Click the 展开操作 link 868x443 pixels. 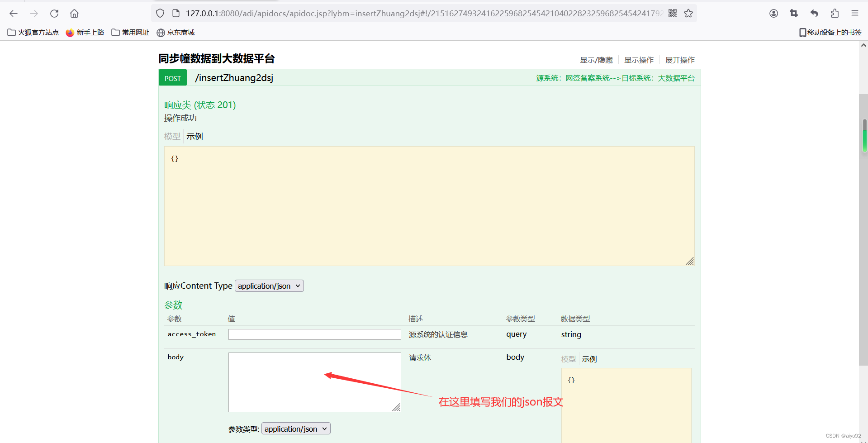680,60
